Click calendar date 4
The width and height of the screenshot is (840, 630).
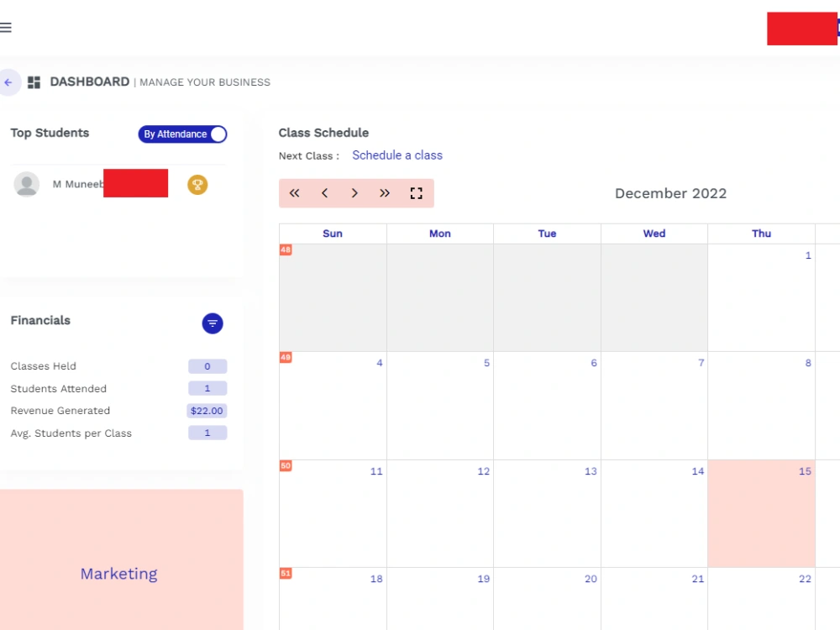coord(380,363)
